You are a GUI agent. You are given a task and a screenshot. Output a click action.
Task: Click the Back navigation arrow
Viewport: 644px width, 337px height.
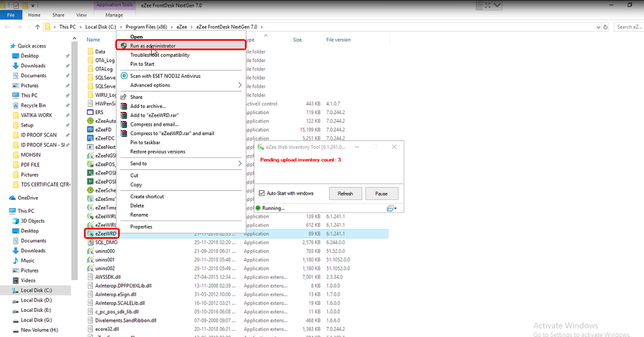(7, 27)
